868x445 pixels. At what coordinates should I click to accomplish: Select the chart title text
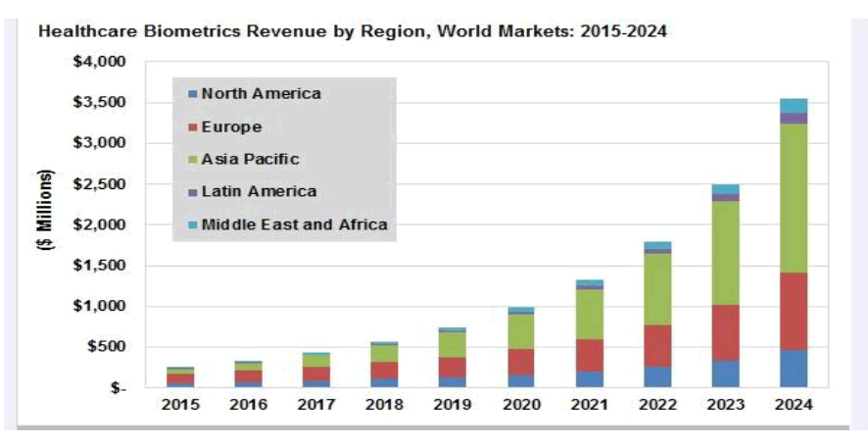click(x=352, y=31)
